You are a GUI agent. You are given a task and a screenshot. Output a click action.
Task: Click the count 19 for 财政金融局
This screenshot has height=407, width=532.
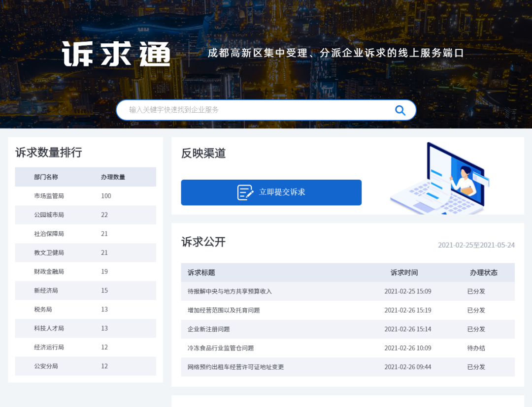[104, 272]
